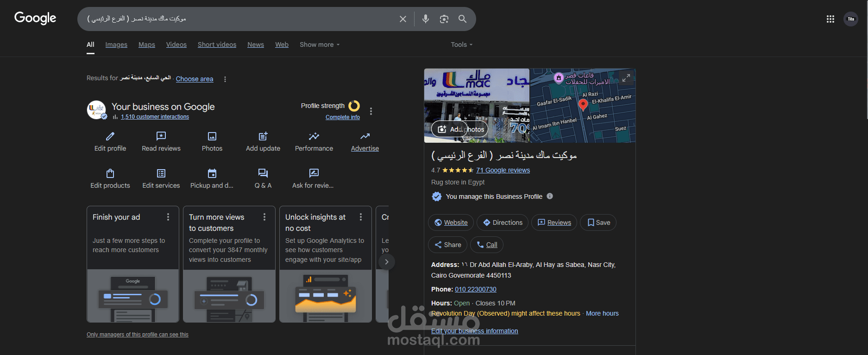Expand the map thumbnail
Viewport: 868px width, 355px height.
(626, 78)
